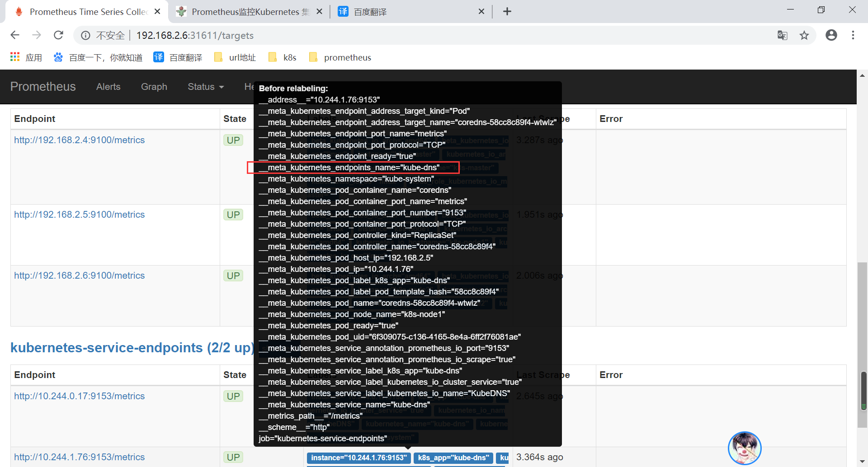The height and width of the screenshot is (467, 868).
Task: Click the kubernetes-service-endpoints section heading
Action: pyautogui.click(x=132, y=348)
